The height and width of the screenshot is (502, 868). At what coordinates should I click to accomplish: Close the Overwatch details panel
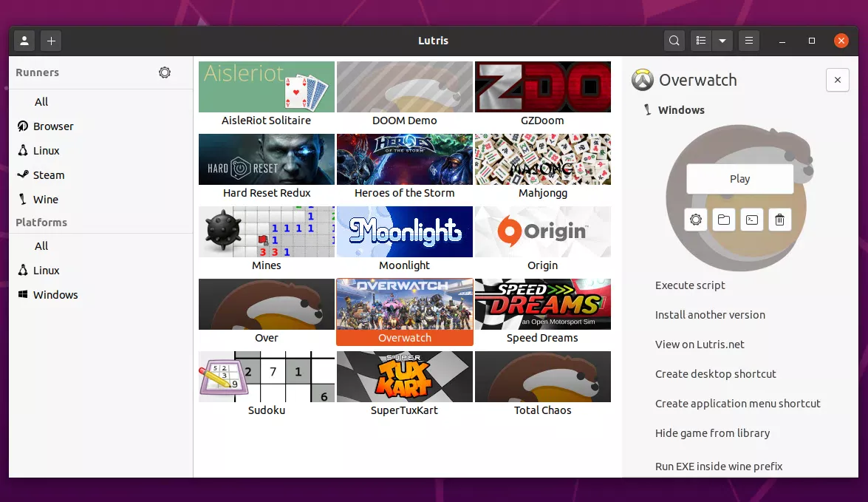pyautogui.click(x=838, y=80)
